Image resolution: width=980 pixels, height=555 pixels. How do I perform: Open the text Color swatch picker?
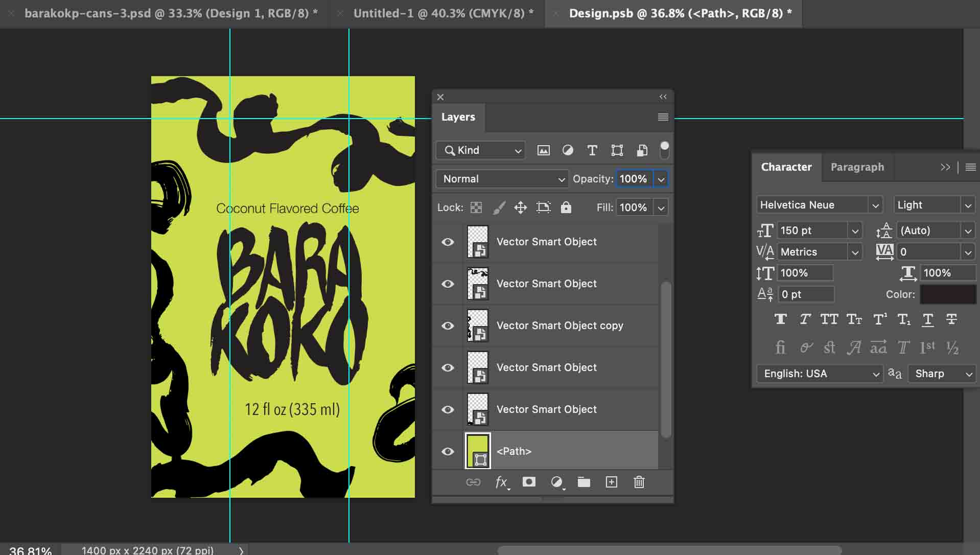947,294
